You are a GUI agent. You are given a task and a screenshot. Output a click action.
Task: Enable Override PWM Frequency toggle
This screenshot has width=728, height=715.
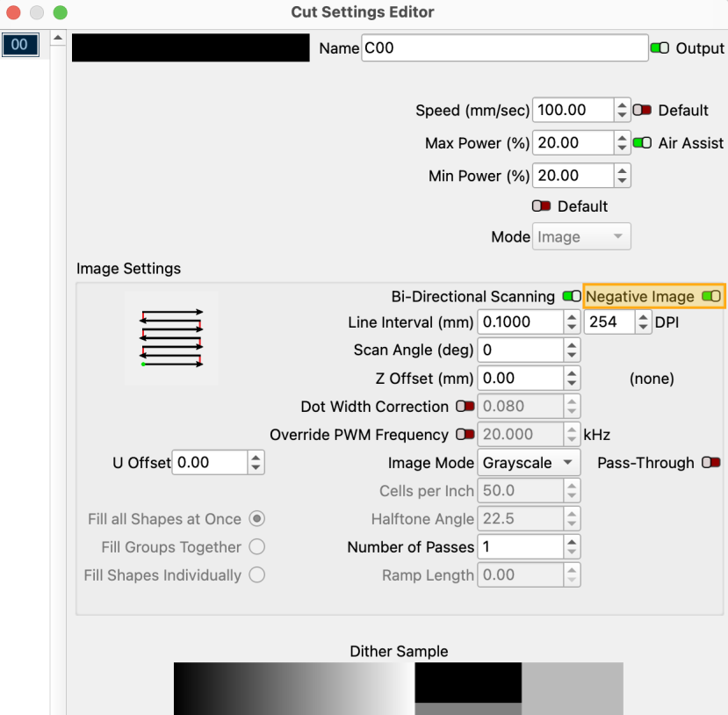point(465,435)
